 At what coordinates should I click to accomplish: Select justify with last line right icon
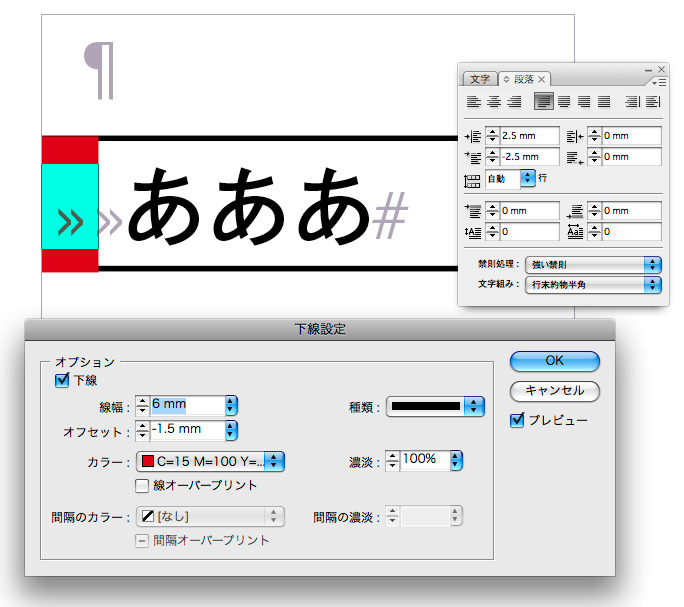click(584, 102)
